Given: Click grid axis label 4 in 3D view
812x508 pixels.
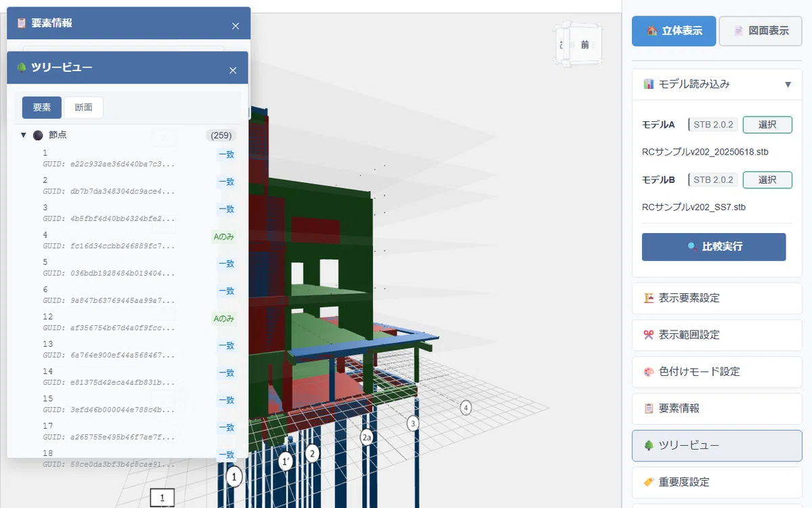Looking at the screenshot, I should point(466,407).
